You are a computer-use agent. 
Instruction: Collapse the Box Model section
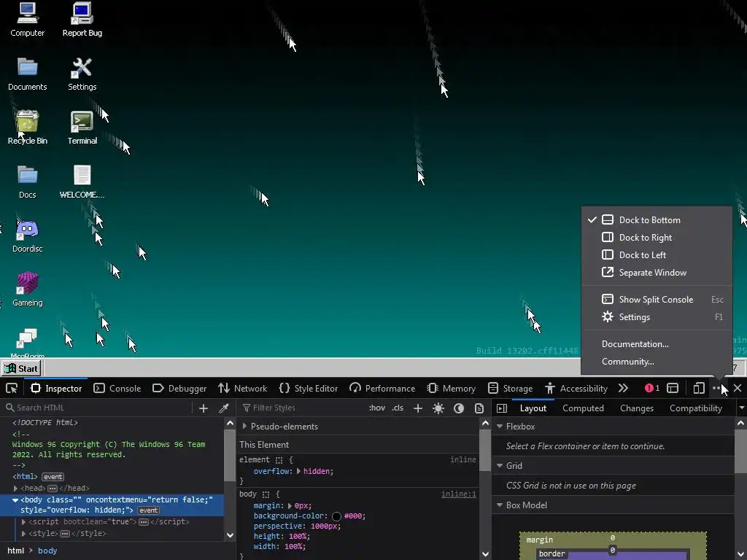pyautogui.click(x=500, y=505)
